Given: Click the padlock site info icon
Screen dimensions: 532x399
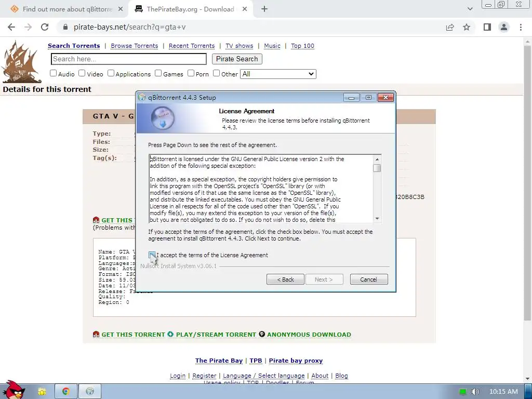Looking at the screenshot, I should (x=65, y=27).
